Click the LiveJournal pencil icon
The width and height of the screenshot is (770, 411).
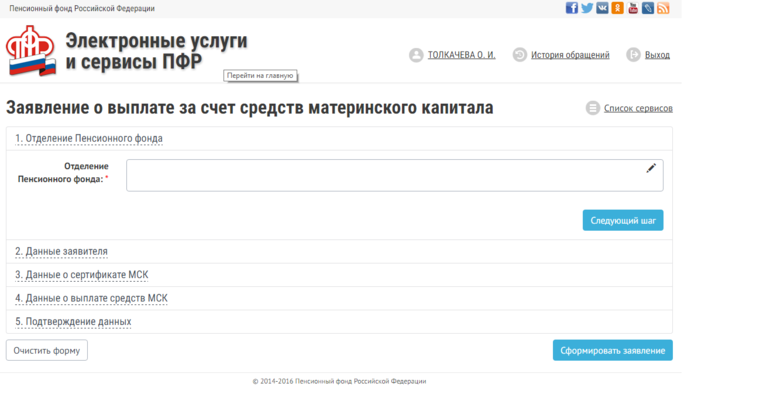(648, 8)
